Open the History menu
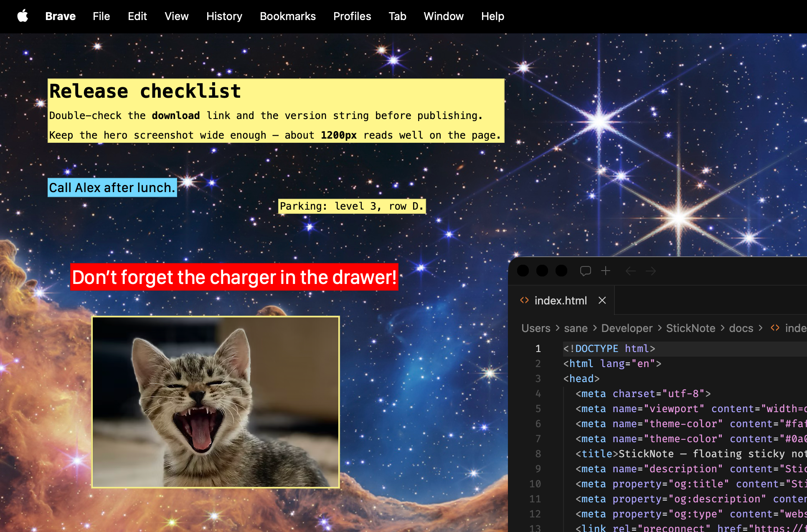Image resolution: width=807 pixels, height=532 pixels. (x=224, y=16)
